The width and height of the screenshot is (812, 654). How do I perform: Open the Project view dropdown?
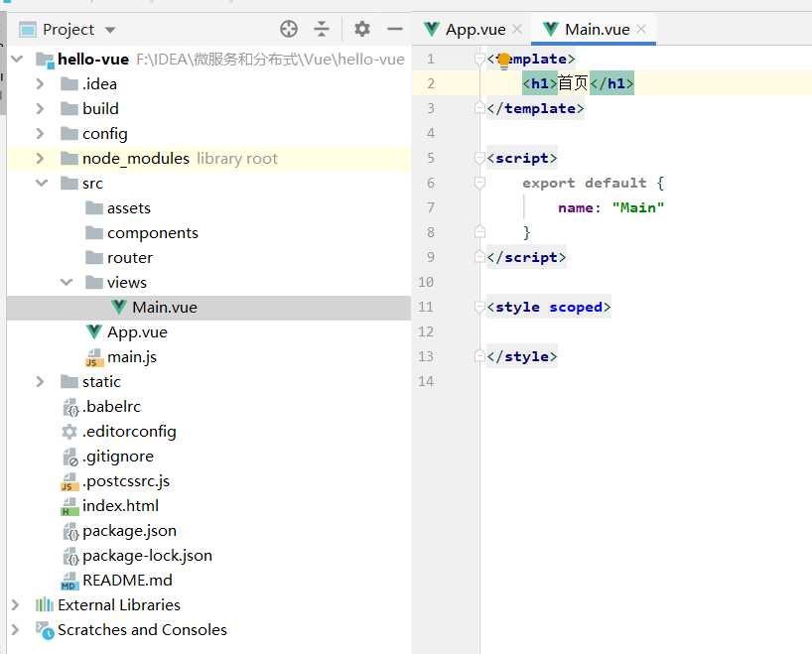click(110, 30)
